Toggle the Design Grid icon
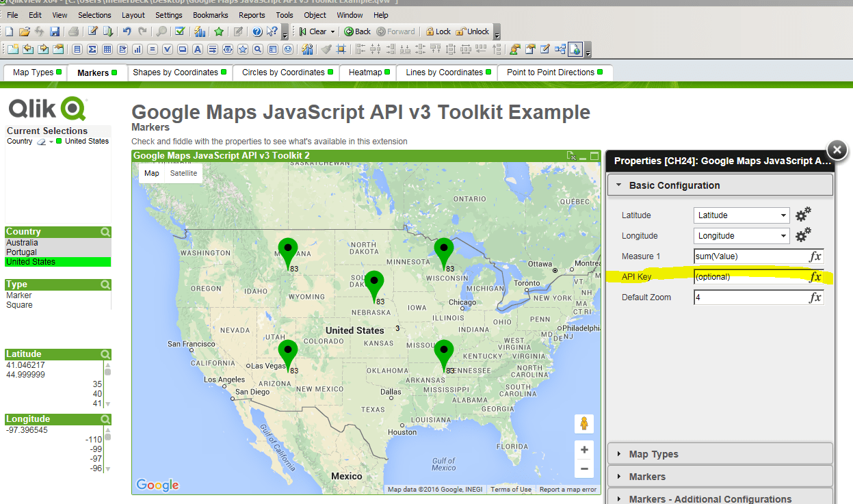This screenshot has height=504, width=853. coord(341,49)
